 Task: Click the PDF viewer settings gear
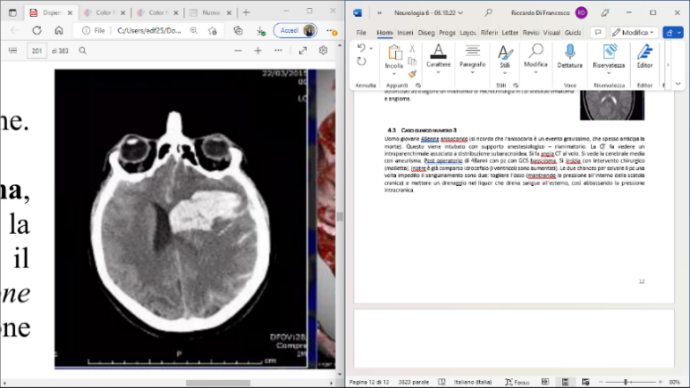(x=323, y=51)
